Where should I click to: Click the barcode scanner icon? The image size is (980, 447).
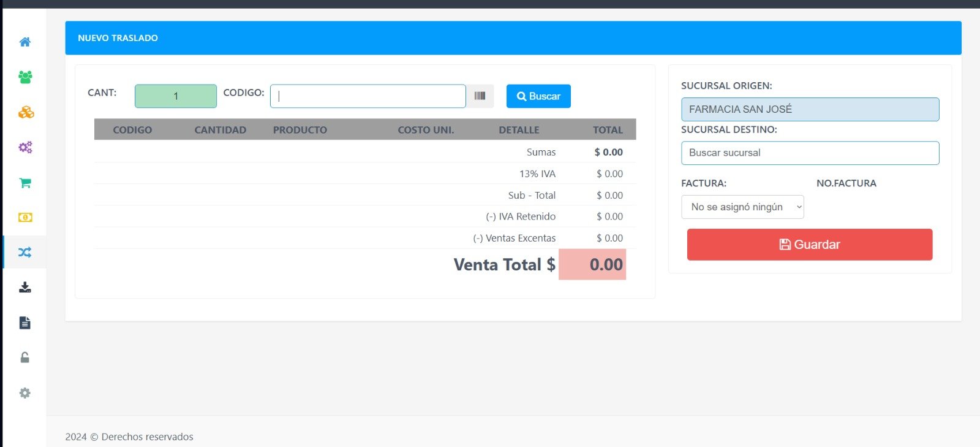[480, 96]
